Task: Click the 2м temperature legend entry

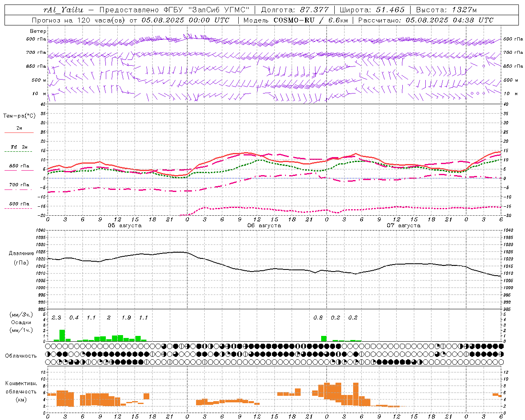Action: coord(19,128)
